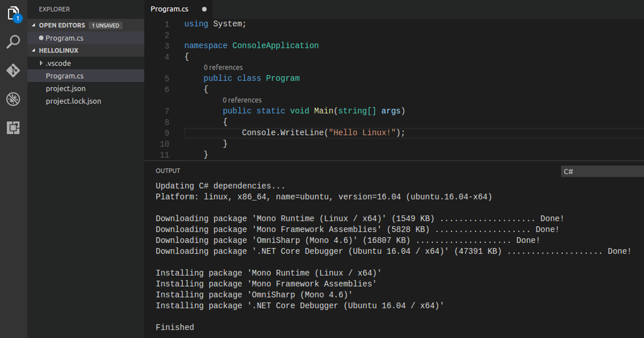
Task: Open the Search view in activity bar
Action: click(x=13, y=42)
